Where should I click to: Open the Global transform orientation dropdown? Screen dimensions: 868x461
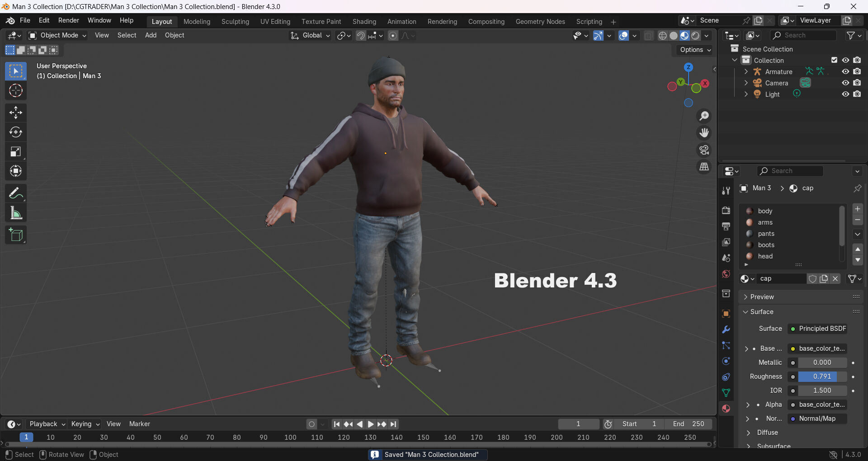pyautogui.click(x=310, y=35)
